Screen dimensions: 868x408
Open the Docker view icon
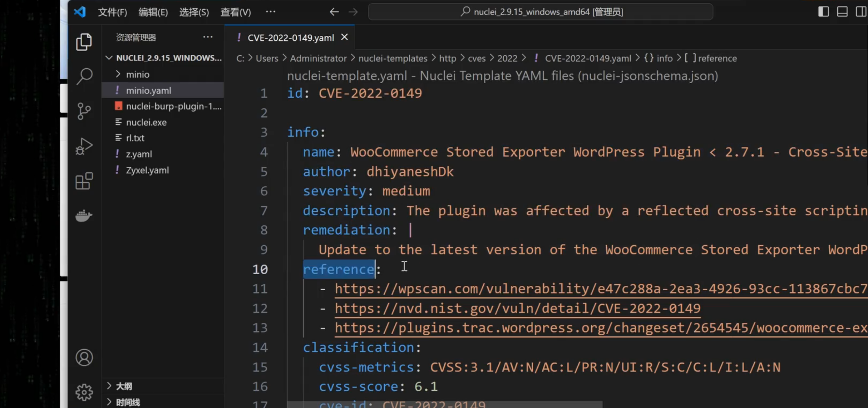[x=84, y=216]
